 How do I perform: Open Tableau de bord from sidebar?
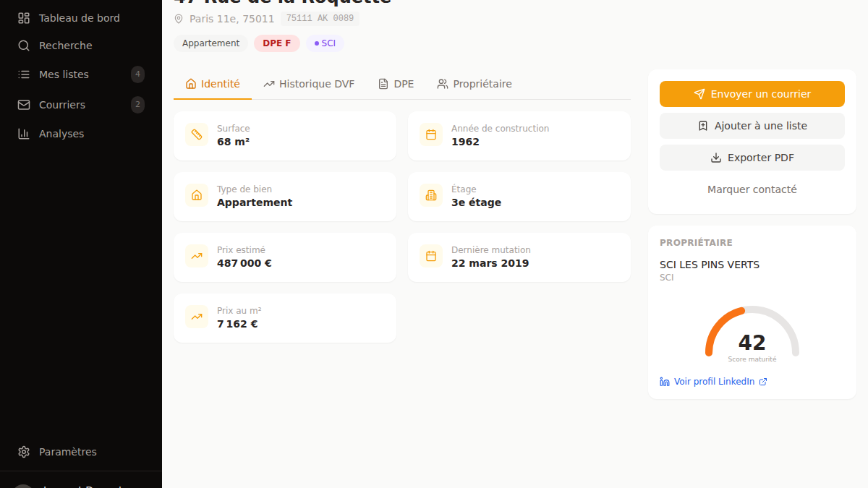pyautogui.click(x=81, y=18)
